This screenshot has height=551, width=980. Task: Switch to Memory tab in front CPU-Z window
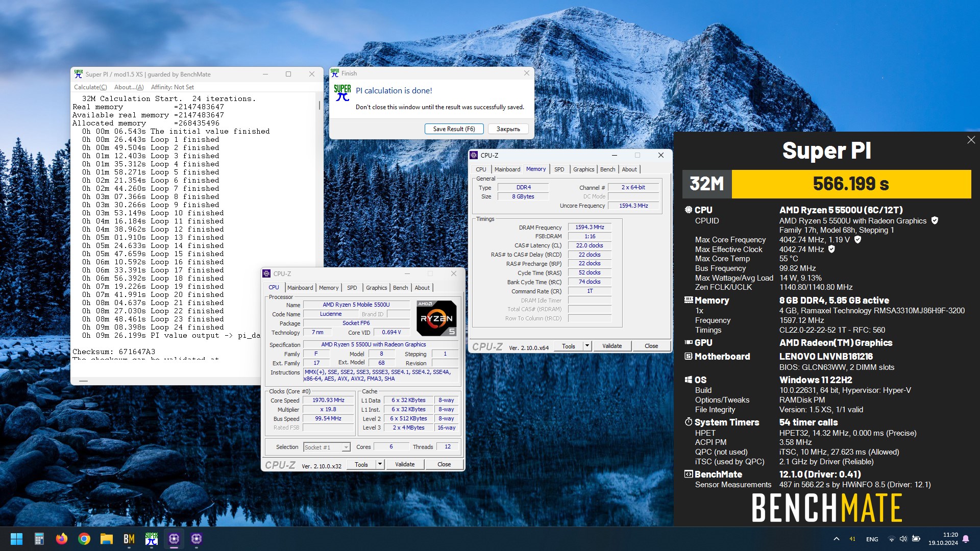(329, 288)
